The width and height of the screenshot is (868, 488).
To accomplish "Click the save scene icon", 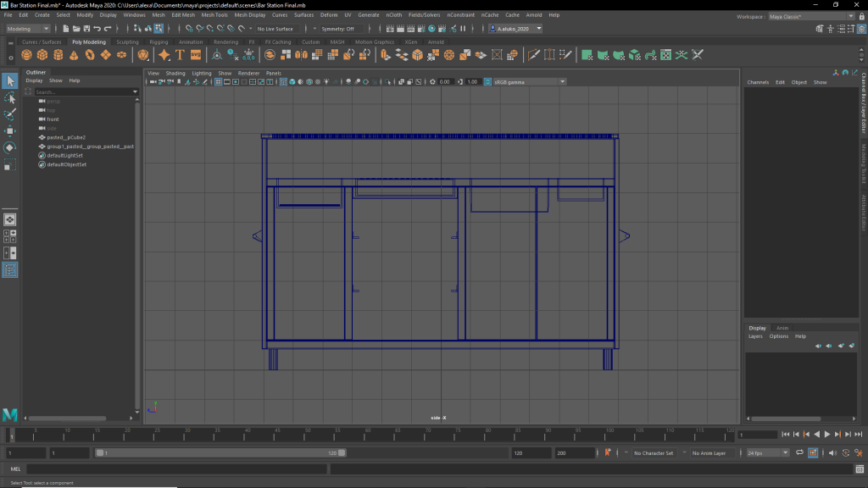I will [x=86, y=29].
